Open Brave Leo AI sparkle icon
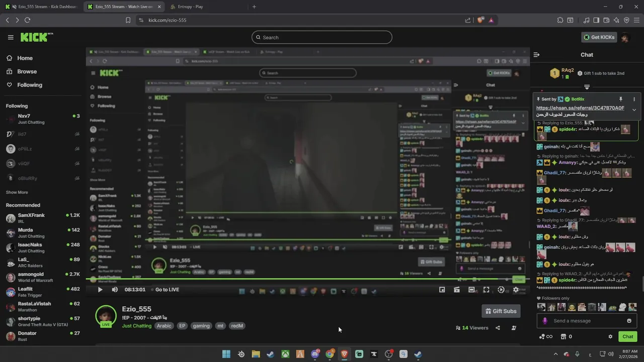Viewport: 644px width, 362px height. [616, 20]
